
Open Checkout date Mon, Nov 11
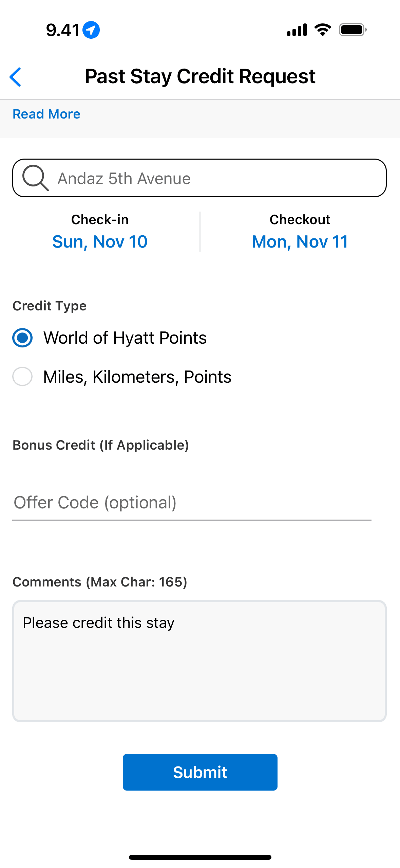pos(300,242)
